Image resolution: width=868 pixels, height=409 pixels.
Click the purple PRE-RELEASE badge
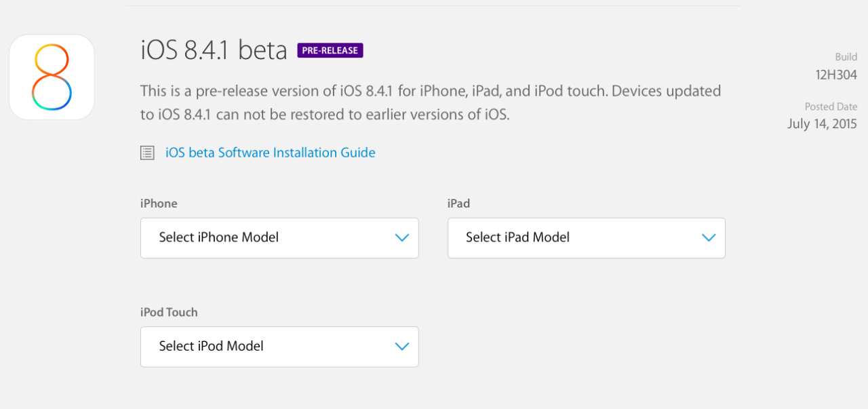(330, 51)
